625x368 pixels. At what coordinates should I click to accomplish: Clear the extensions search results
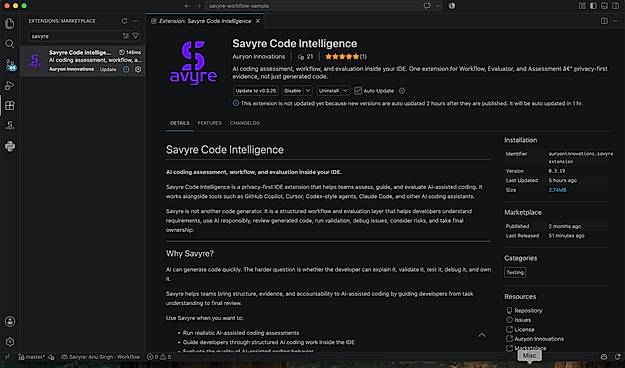coord(126,36)
